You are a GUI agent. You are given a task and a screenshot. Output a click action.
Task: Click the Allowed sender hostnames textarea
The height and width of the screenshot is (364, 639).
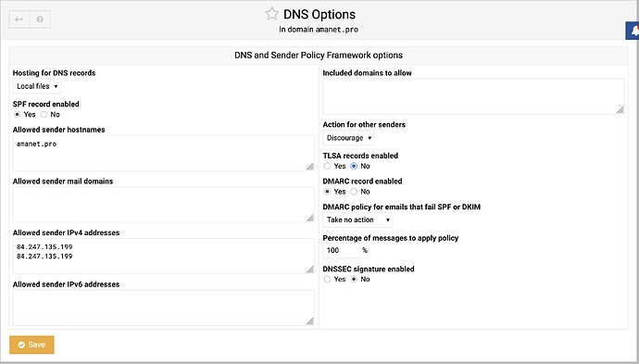pos(163,153)
